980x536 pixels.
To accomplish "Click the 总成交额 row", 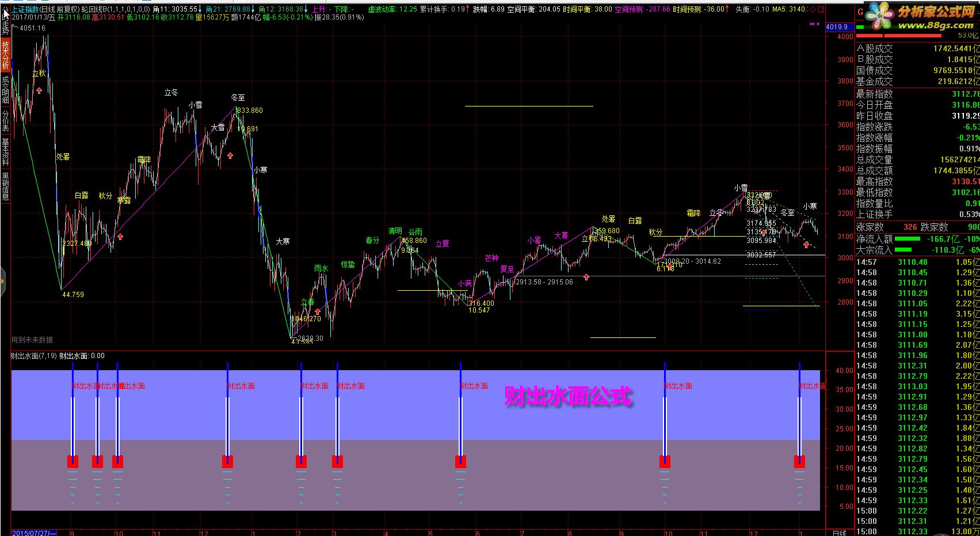I will pos(917,170).
